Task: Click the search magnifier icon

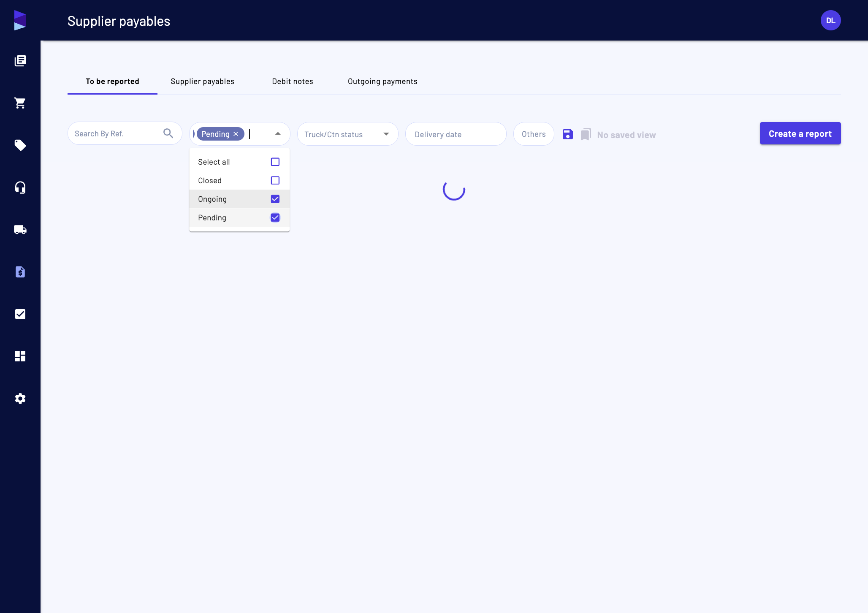Action: coord(168,133)
